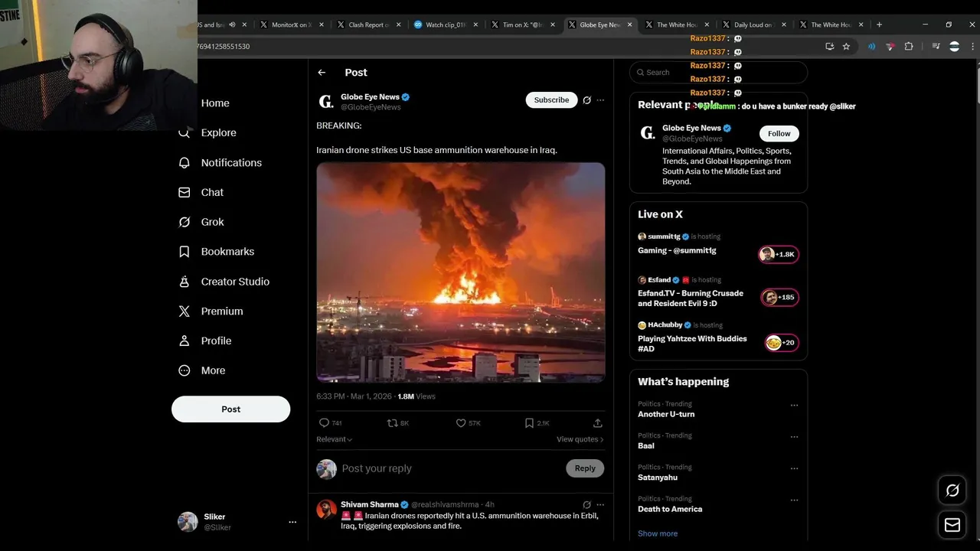Click the big Post button

[230, 409]
